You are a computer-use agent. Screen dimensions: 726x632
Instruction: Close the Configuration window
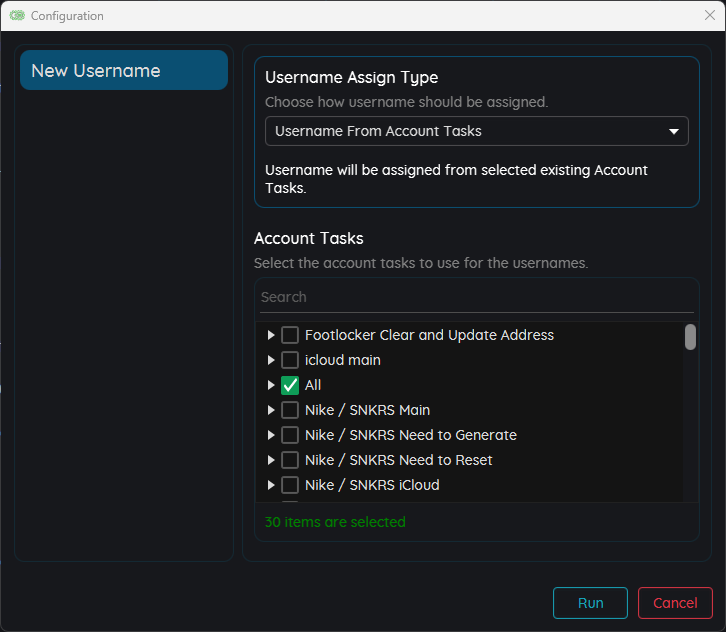point(709,16)
